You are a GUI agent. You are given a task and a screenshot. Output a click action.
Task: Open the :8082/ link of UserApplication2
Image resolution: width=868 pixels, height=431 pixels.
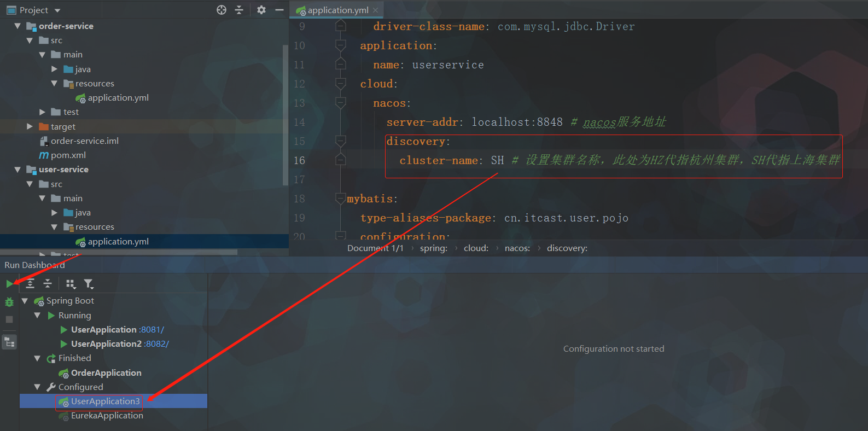click(157, 343)
